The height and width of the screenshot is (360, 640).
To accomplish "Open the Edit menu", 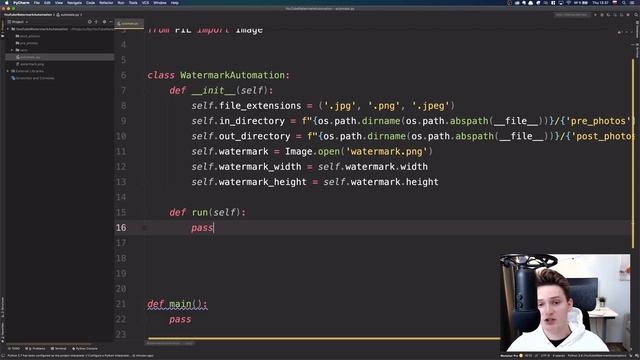I will click(x=47, y=3).
